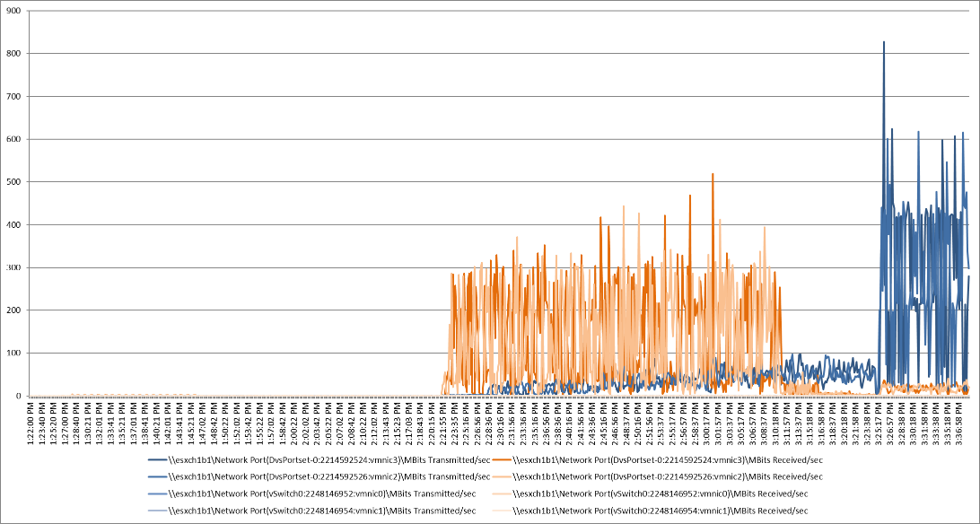Click the 200 y-axis label

click(13, 310)
